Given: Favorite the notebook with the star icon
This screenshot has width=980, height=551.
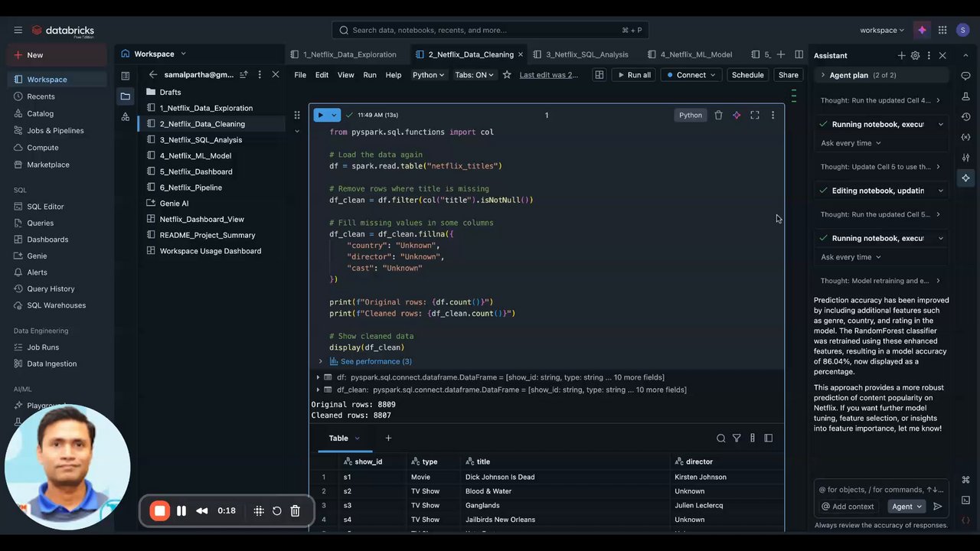Looking at the screenshot, I should click(x=507, y=75).
